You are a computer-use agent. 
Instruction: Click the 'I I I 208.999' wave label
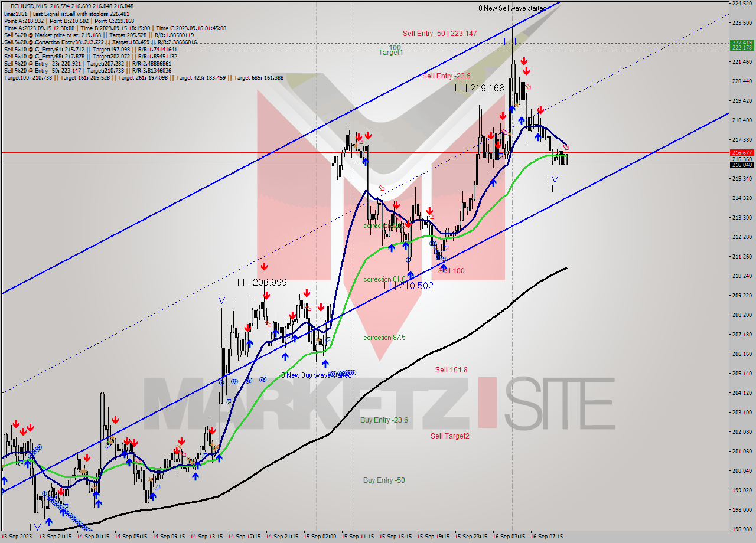tap(262, 283)
